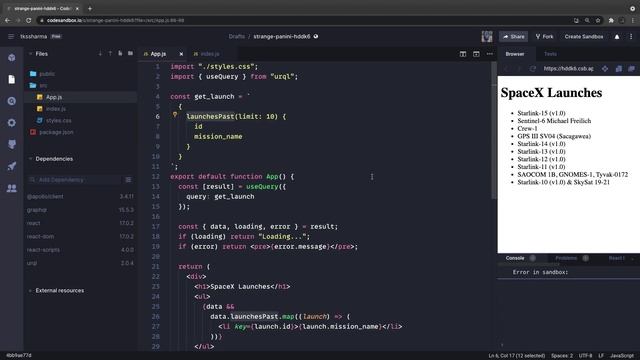This screenshot has width=640, height=360.
Task: Click Spaces: 2 in the status bar
Action: tap(562, 356)
